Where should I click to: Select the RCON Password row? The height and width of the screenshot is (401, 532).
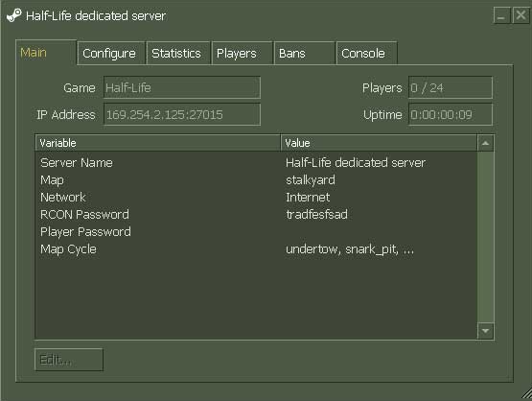256,215
